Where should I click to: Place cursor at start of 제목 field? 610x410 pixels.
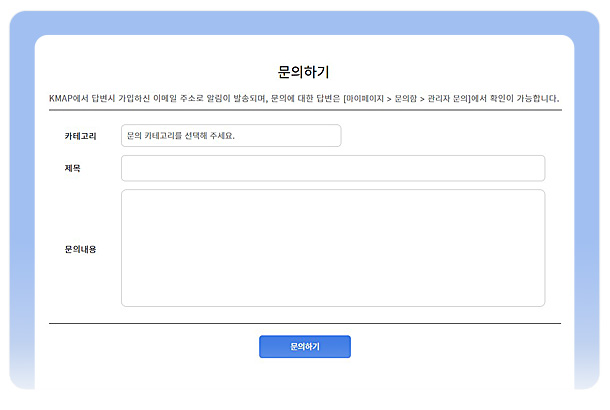[128, 168]
